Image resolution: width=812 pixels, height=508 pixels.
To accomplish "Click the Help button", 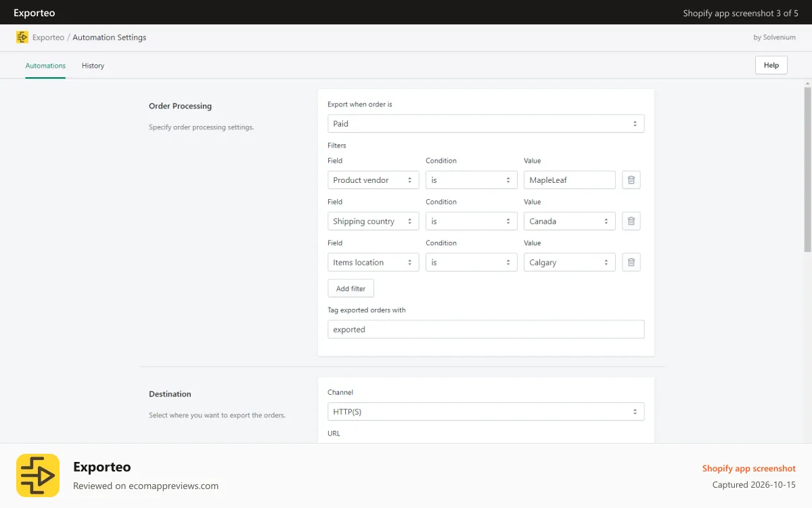I will [x=771, y=65].
